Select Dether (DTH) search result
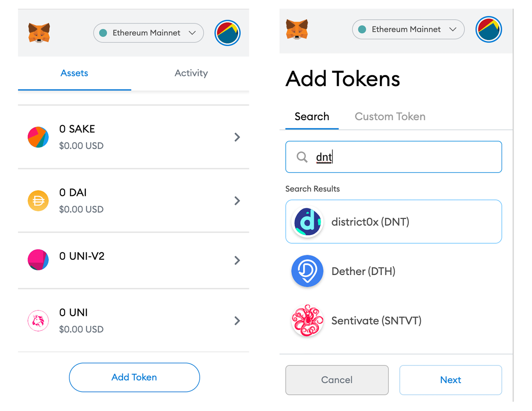This screenshot has width=532, height=411. [x=394, y=271]
